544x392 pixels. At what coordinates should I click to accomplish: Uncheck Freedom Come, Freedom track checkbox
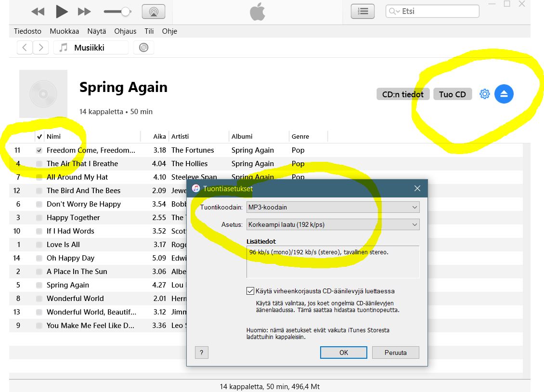point(39,151)
